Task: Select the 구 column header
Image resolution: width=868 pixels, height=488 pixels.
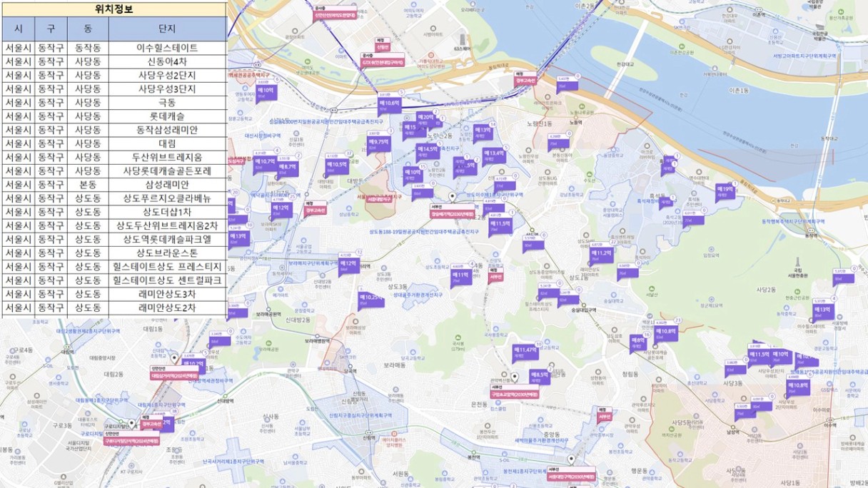Action: (x=51, y=29)
